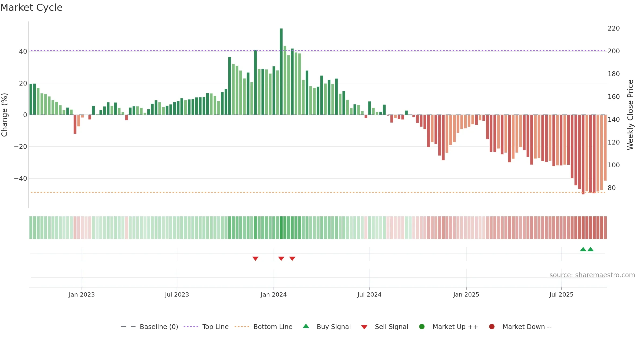644x362 pixels.
Task: Click the 80 price axis tick label
Action: click(x=612, y=188)
